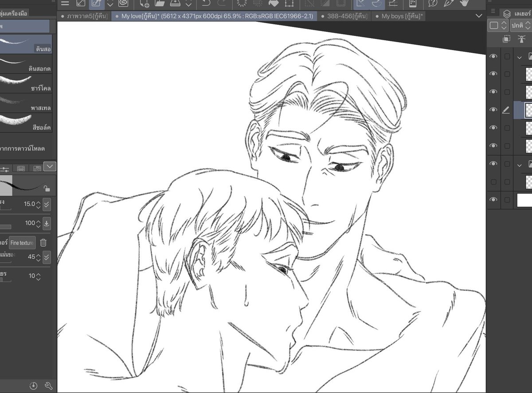Activate the Scale/Rotate transform icon

point(290,3)
